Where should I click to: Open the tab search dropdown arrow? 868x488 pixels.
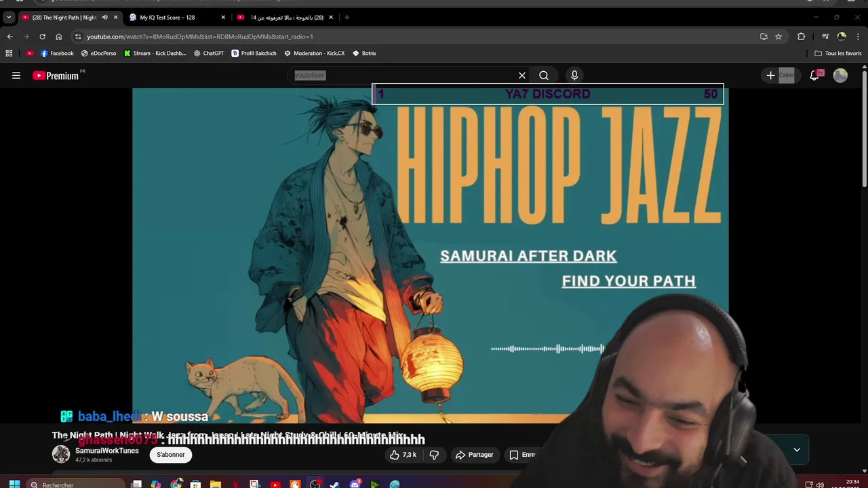(x=9, y=17)
